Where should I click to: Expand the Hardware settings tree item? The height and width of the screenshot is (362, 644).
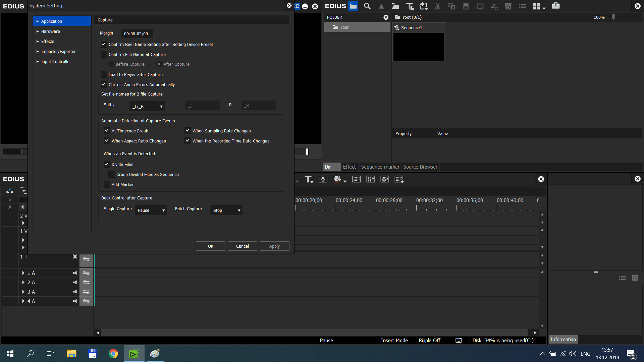point(38,31)
